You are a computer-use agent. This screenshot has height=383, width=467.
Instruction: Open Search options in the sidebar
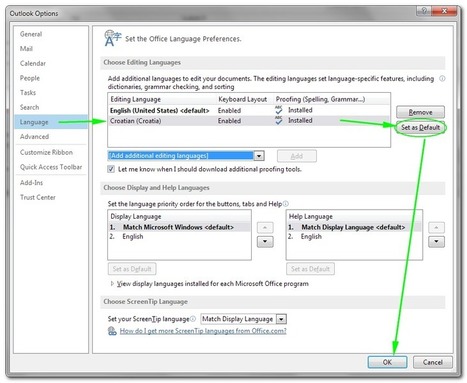click(29, 107)
